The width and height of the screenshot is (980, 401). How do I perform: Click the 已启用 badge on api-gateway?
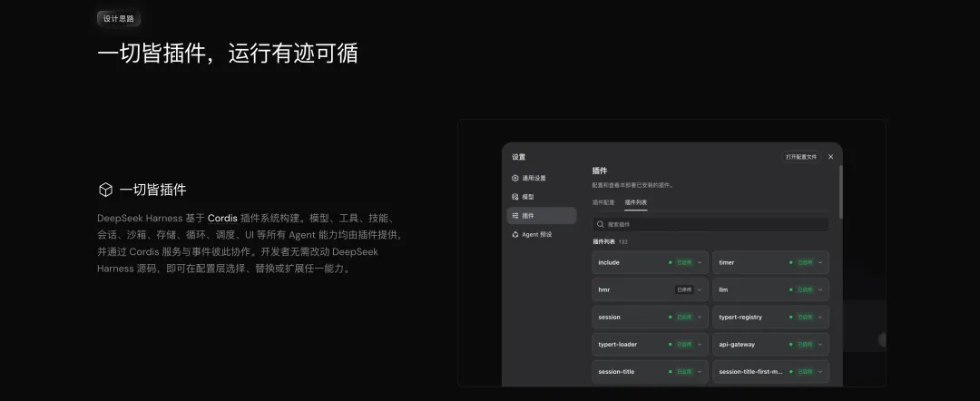(804, 345)
